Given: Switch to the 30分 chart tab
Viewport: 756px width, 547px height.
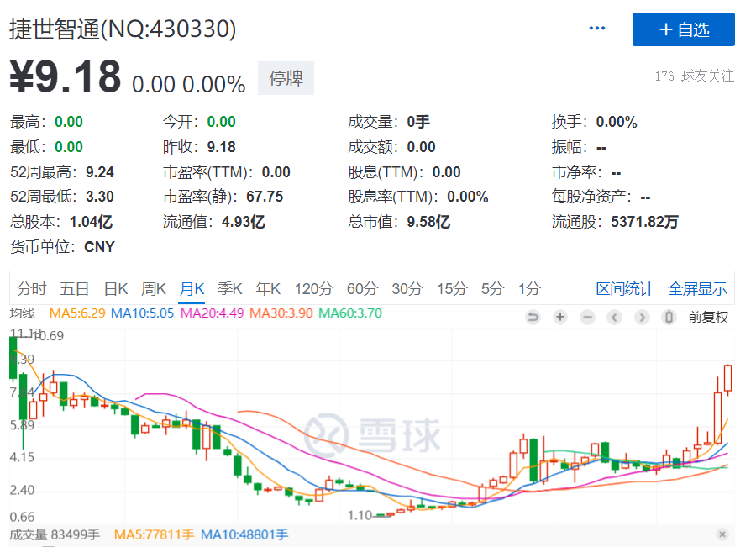Looking at the screenshot, I should [407, 289].
